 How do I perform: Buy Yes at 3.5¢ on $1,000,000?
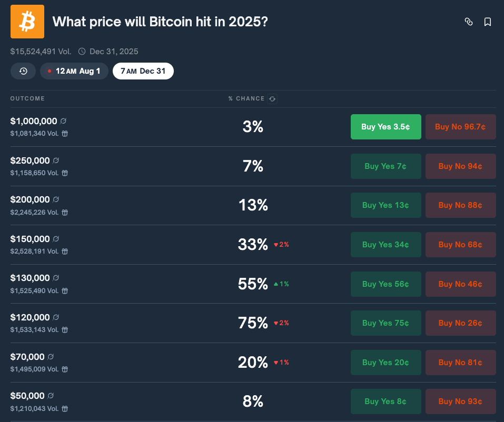coord(386,126)
